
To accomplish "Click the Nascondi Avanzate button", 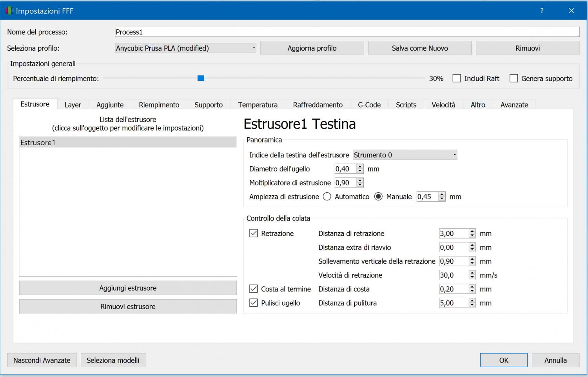I will pos(42,360).
